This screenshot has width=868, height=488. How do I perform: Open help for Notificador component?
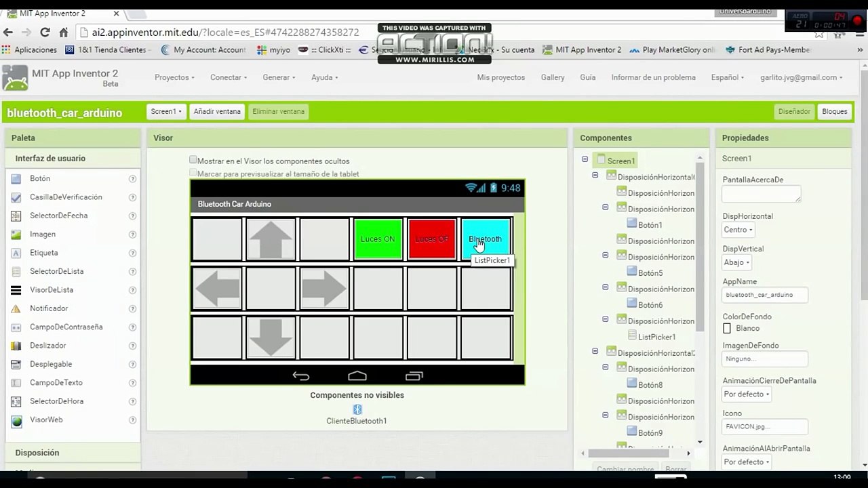tap(133, 309)
